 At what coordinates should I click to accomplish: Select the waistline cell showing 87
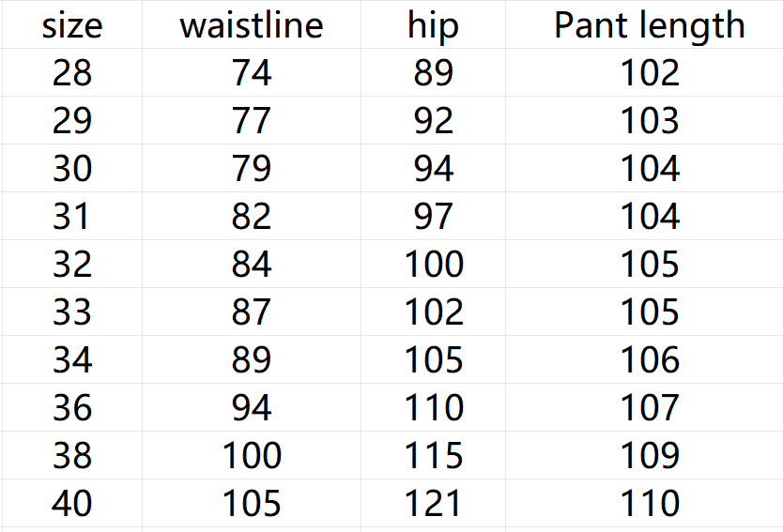252,312
